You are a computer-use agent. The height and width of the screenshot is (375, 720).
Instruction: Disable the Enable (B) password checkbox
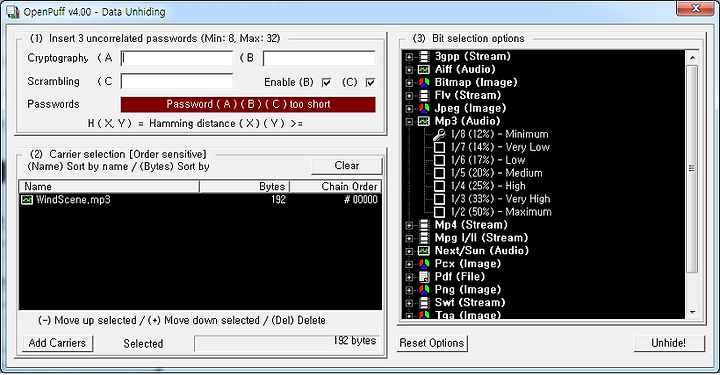pos(326,82)
